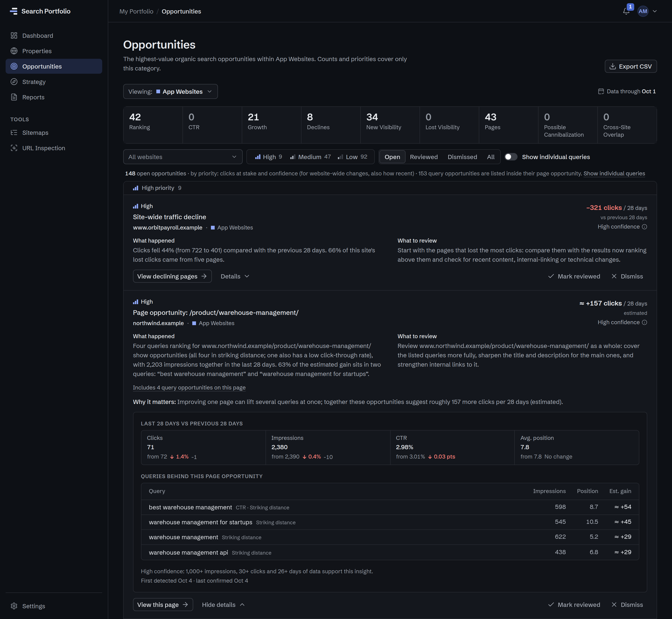Click the Reports document icon
The height and width of the screenshot is (619, 672).
click(14, 97)
